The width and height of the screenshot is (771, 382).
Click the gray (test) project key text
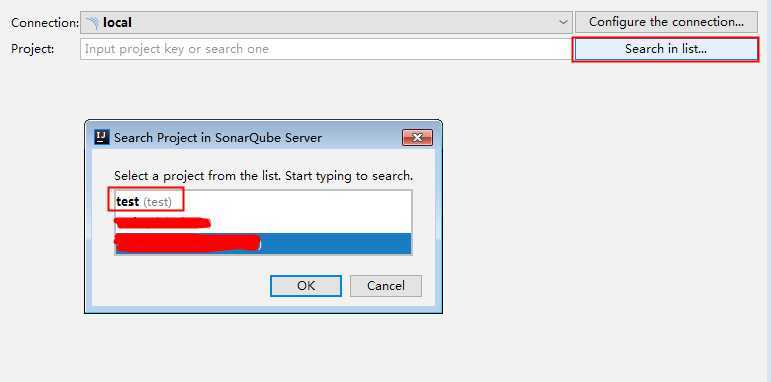click(x=157, y=202)
